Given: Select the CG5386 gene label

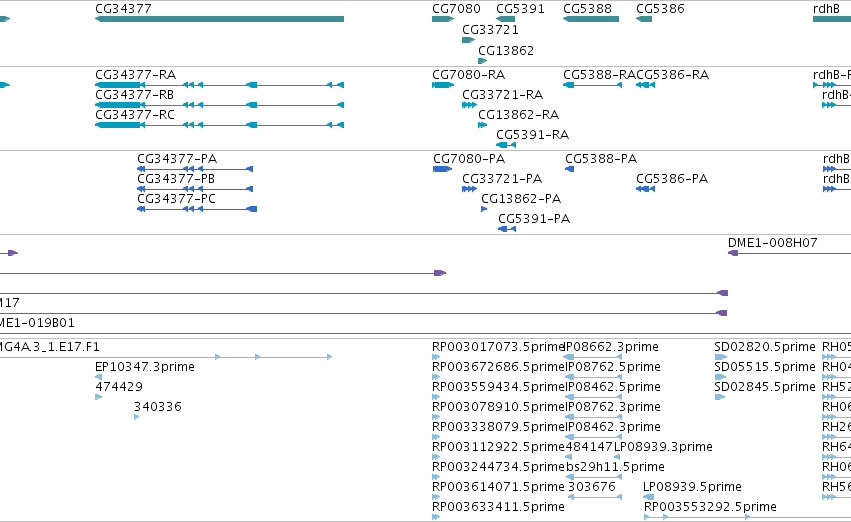Looking at the screenshot, I should tap(660, 9).
